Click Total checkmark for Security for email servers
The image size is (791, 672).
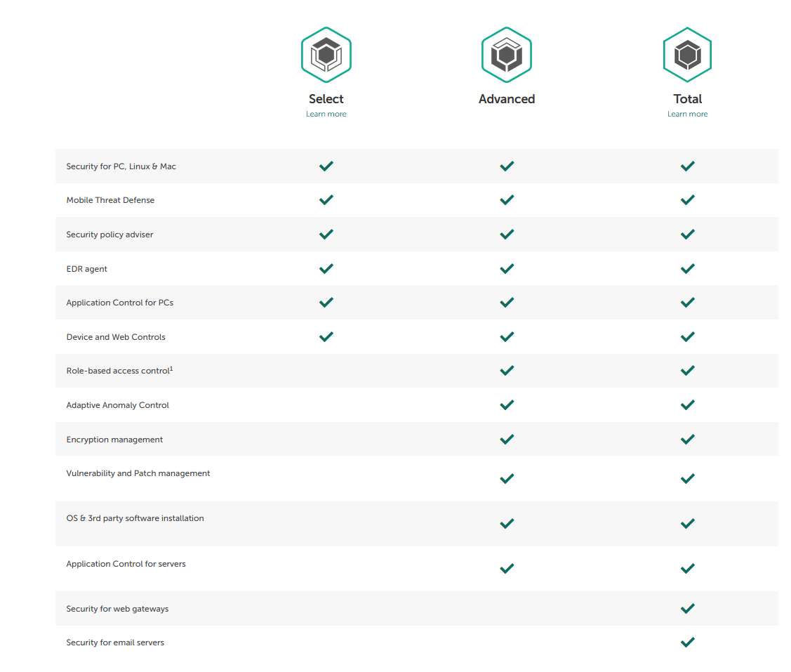click(x=688, y=642)
